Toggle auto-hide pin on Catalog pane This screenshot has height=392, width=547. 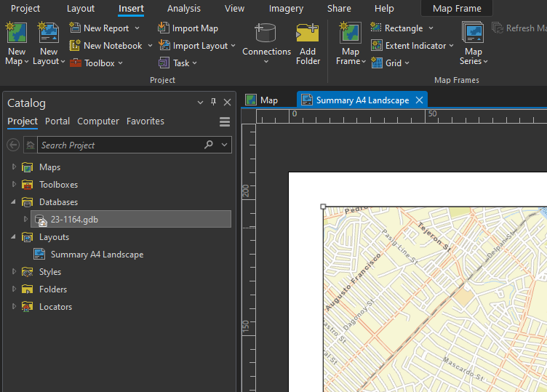click(x=213, y=103)
